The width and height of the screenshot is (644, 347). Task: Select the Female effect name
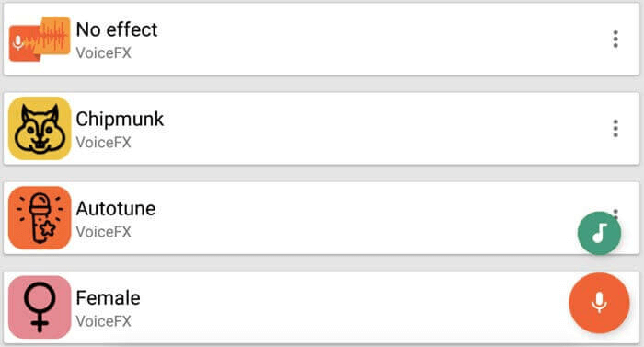click(x=108, y=297)
